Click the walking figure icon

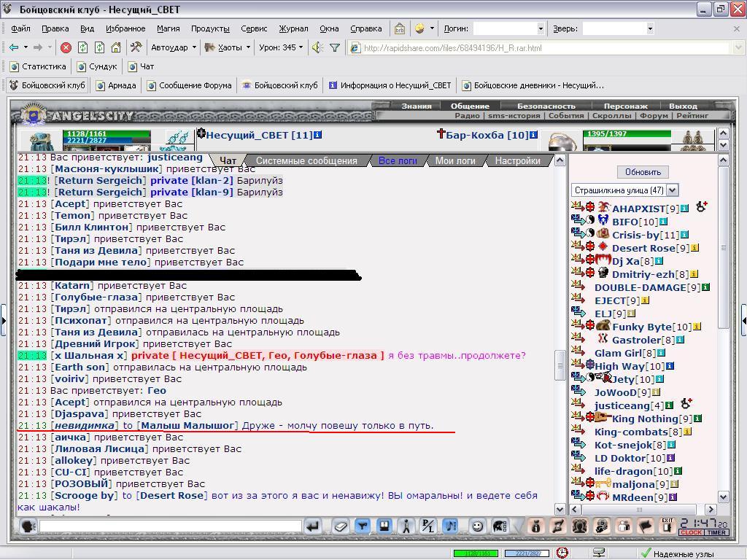pyautogui.click(x=406, y=526)
